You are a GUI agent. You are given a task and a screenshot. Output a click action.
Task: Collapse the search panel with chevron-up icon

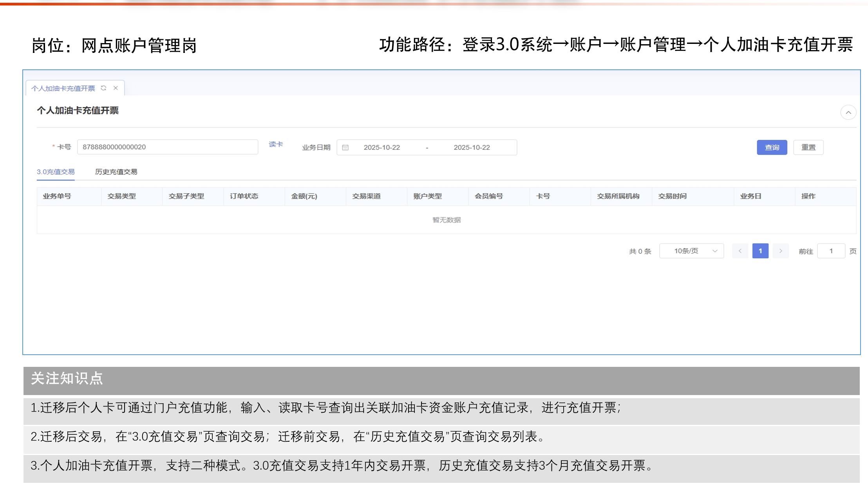point(848,112)
